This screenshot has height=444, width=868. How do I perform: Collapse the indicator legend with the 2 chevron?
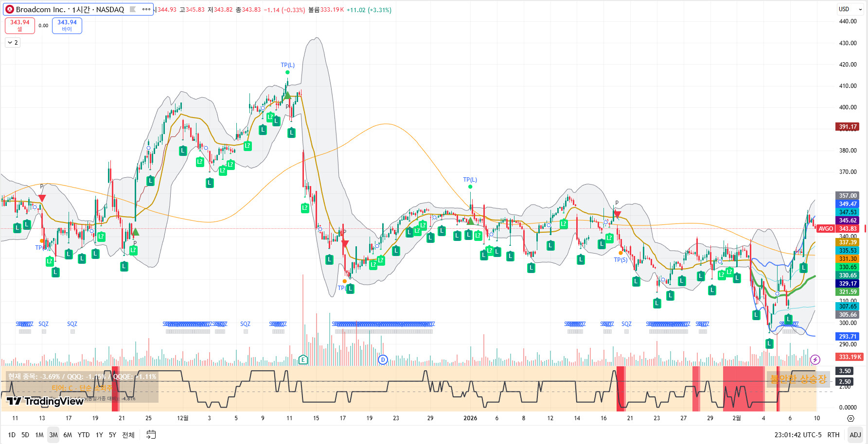13,43
